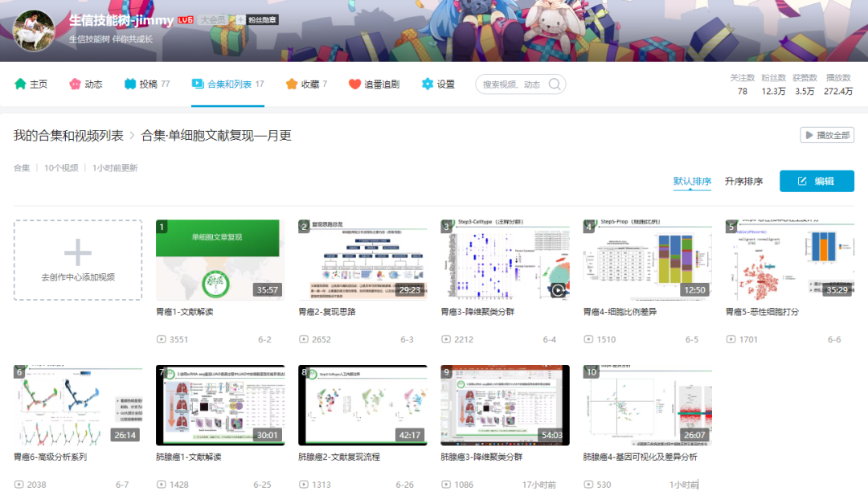Go to the 追番追剧 tab
Image resolution: width=868 pixels, height=504 pixels.
[x=375, y=84]
